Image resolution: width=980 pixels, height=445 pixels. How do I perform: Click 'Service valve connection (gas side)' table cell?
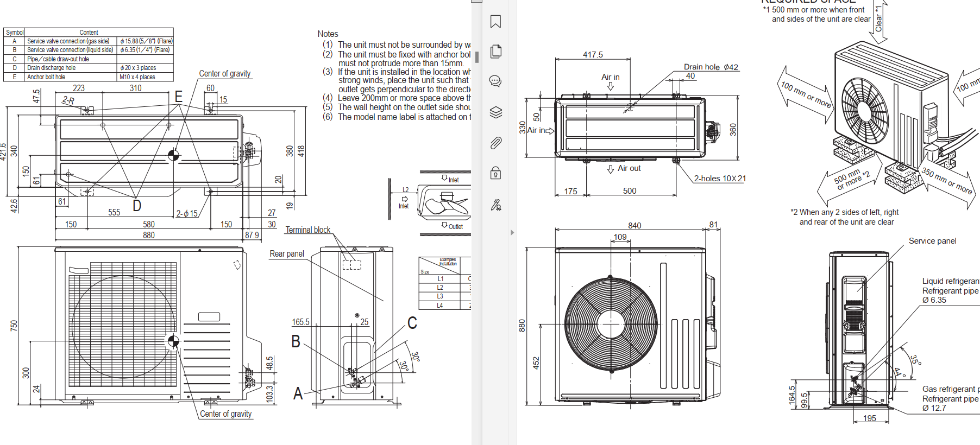click(71, 41)
